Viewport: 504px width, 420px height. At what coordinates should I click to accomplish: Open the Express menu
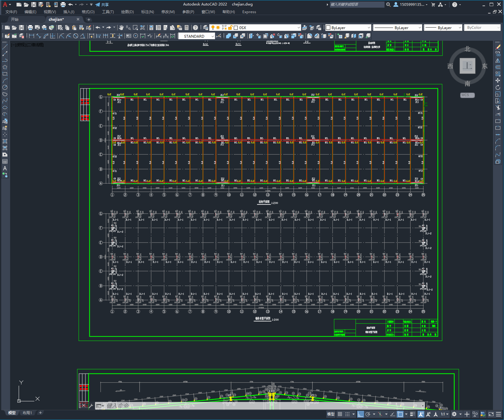(x=249, y=12)
